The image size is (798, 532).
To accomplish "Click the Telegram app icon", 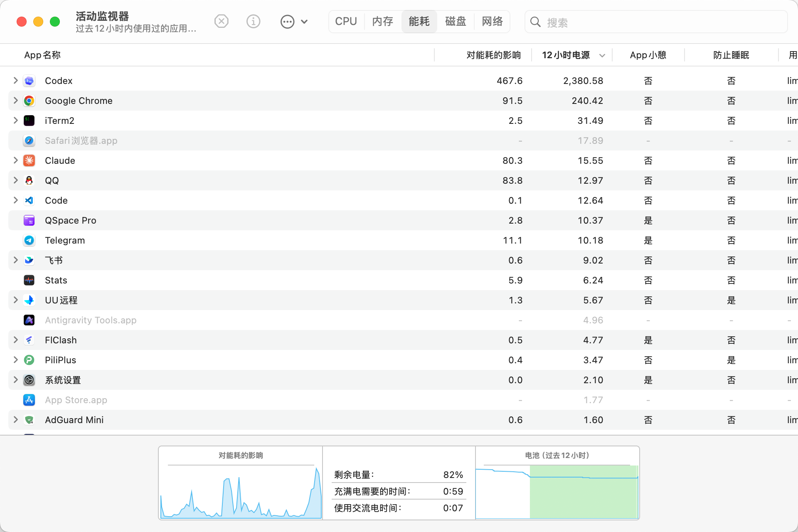I will click(x=29, y=240).
